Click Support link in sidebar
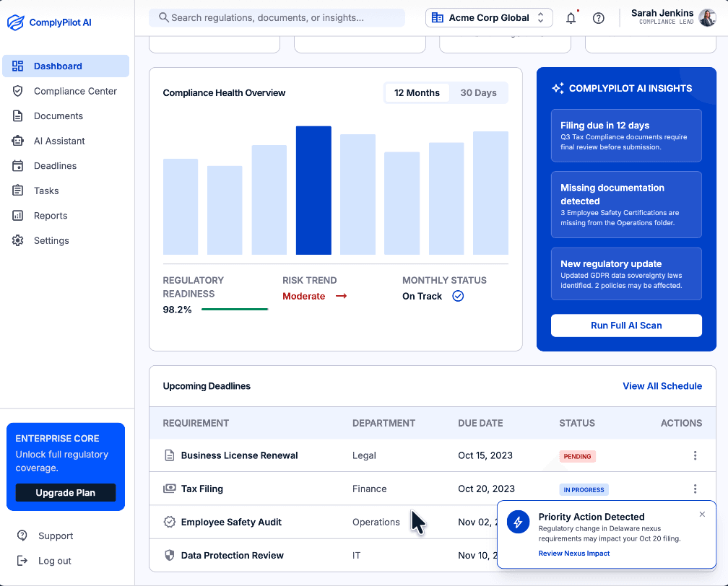The width and height of the screenshot is (728, 586). click(x=45, y=535)
